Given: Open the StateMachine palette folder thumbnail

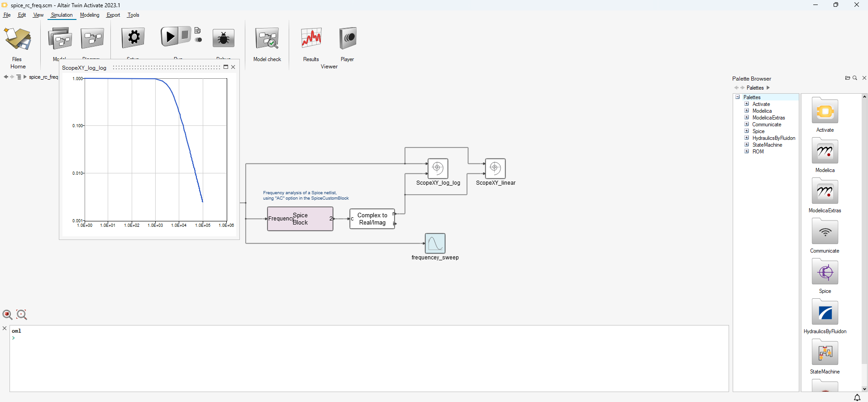Looking at the screenshot, I should click(x=825, y=352).
